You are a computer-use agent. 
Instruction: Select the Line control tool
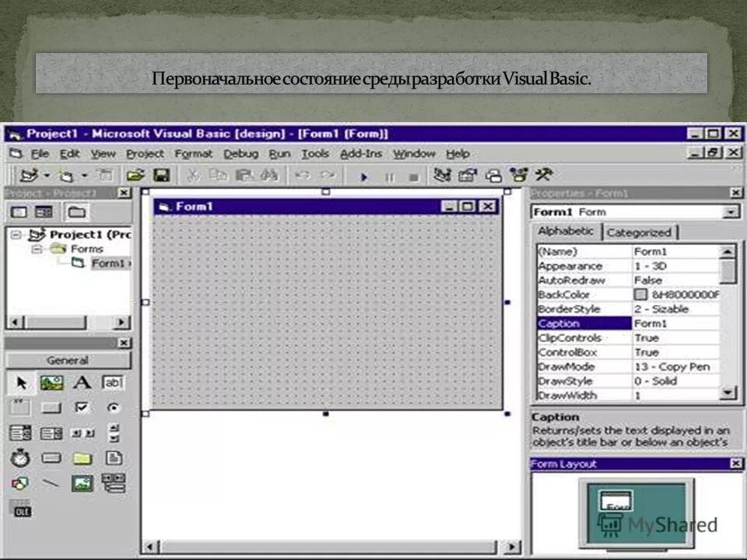tap(51, 484)
